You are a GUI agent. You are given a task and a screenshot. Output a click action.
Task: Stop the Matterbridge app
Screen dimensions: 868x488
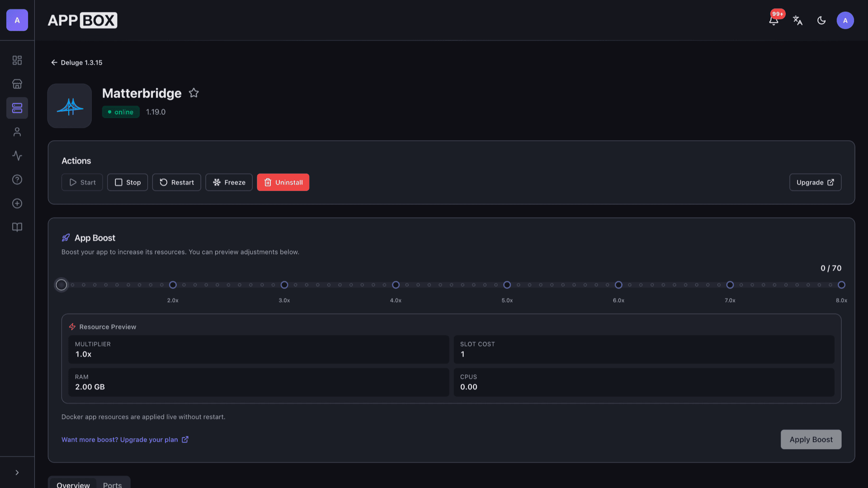(x=127, y=182)
